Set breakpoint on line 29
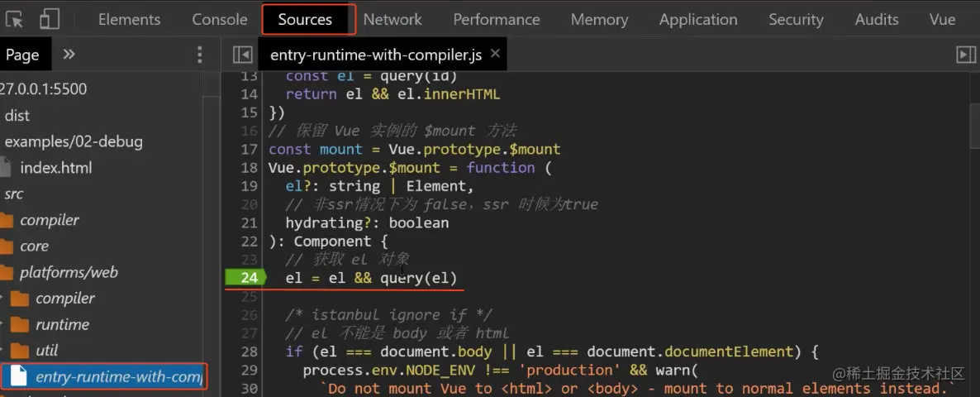The width and height of the screenshot is (980, 397). 249,370
